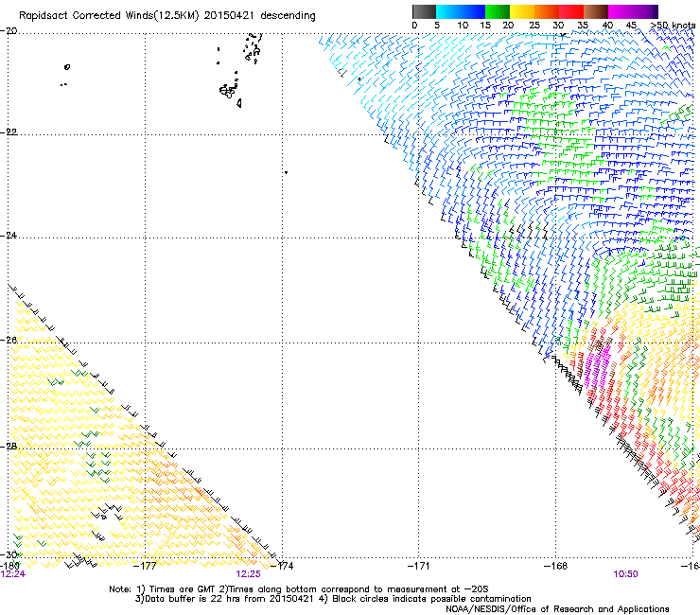This screenshot has width=700, height=615.
Task: Click the purple timestamp '10:50'
Action: click(x=625, y=574)
